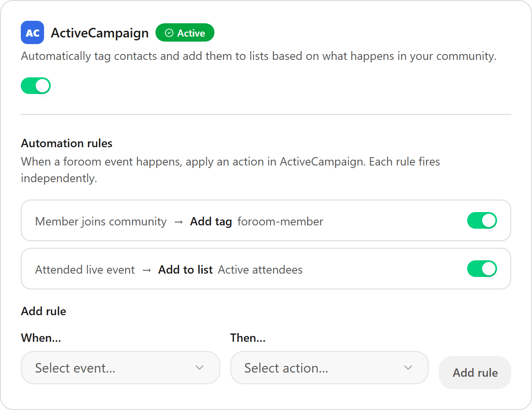Open the Select action dropdown
This screenshot has width=532, height=410.
point(330,368)
